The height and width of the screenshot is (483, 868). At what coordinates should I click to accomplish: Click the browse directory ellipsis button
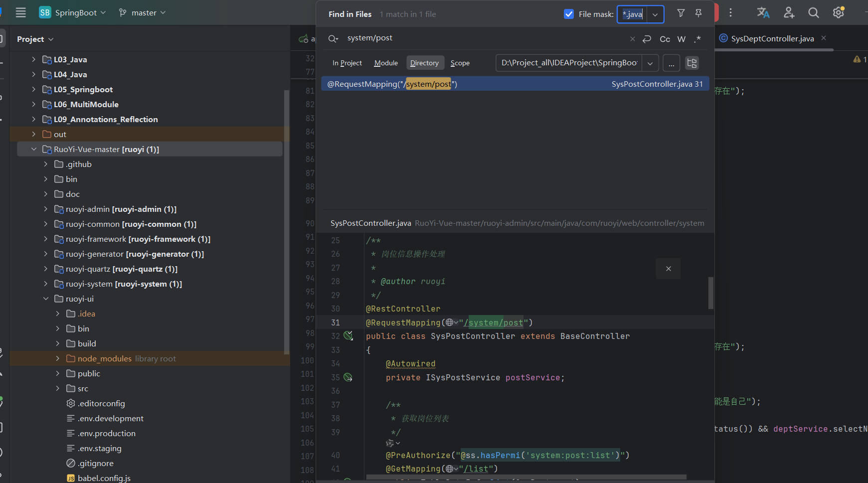[x=672, y=63]
